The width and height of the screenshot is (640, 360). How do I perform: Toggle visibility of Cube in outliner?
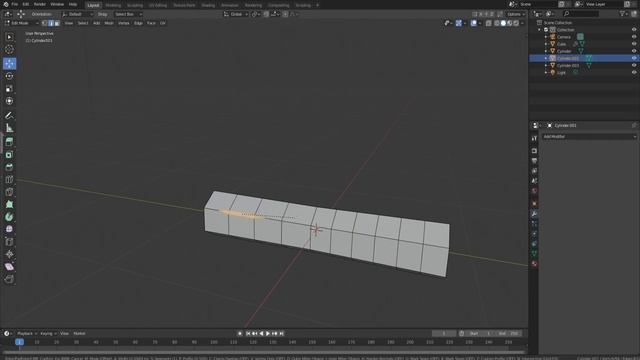(x=634, y=44)
